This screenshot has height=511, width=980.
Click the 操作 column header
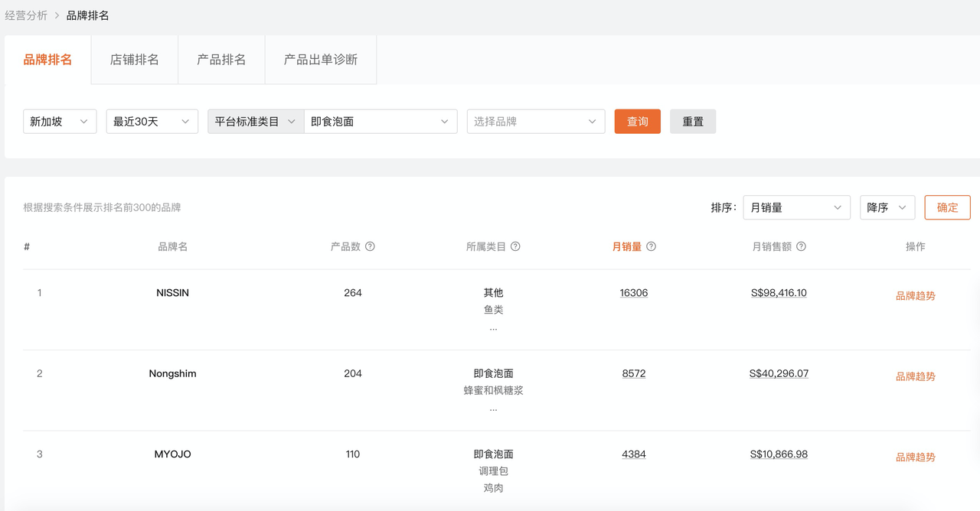tap(916, 246)
